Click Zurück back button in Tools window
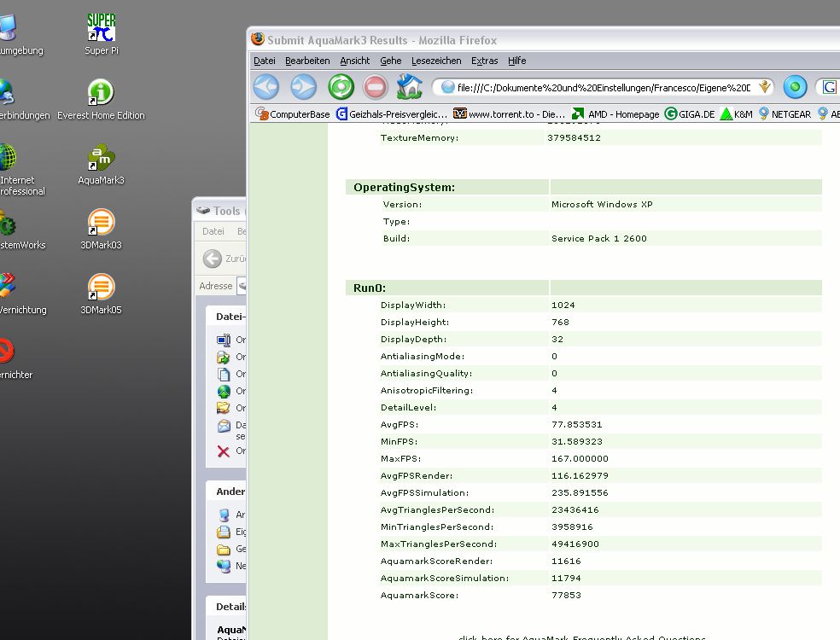Screen dimensions: 840x640 (224, 259)
